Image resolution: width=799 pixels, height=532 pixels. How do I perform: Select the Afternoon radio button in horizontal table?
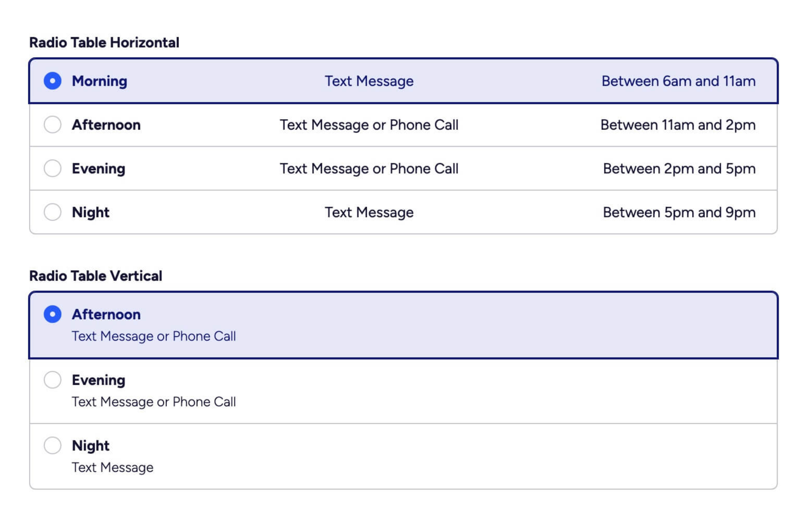pos(52,125)
